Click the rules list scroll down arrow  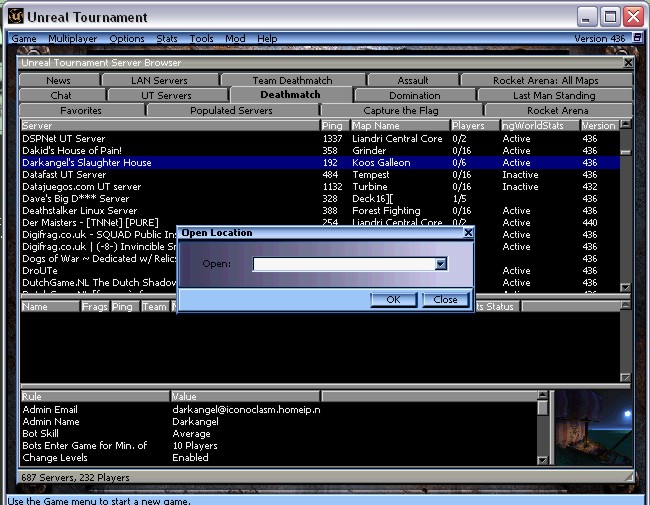pyautogui.click(x=542, y=460)
